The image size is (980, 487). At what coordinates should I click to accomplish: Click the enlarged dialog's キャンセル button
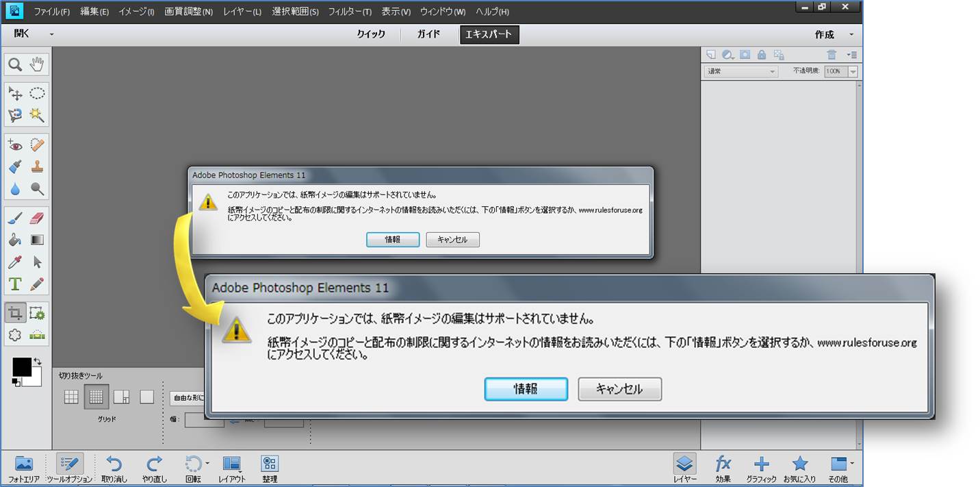coord(619,389)
